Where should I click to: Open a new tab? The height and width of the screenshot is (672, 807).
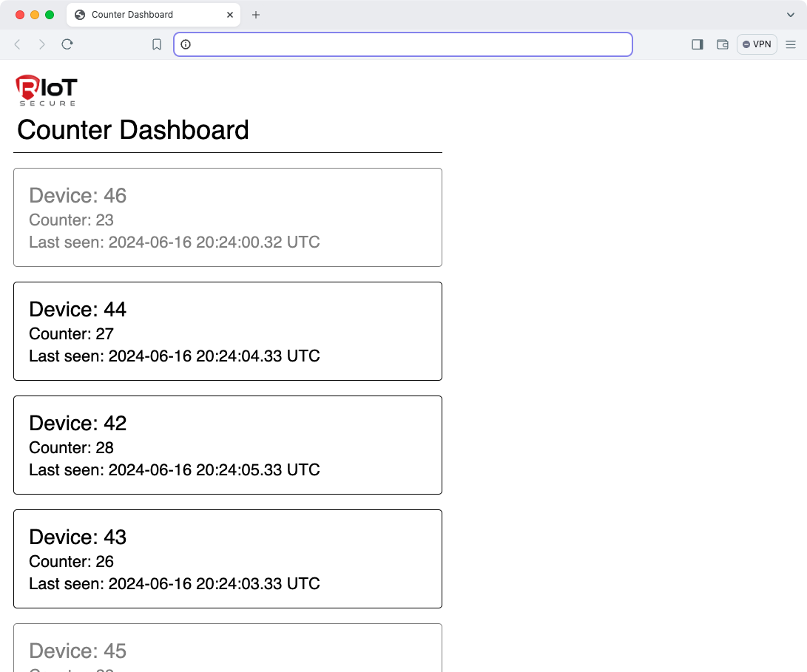(x=256, y=15)
